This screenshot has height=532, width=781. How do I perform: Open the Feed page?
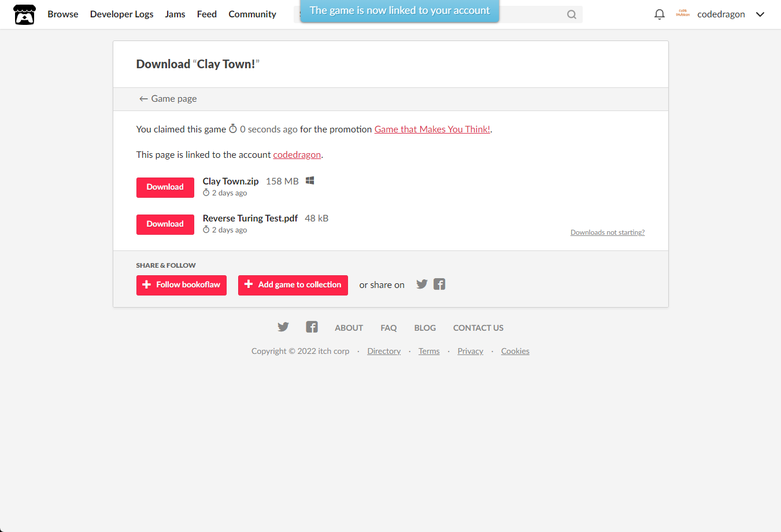[x=207, y=14]
